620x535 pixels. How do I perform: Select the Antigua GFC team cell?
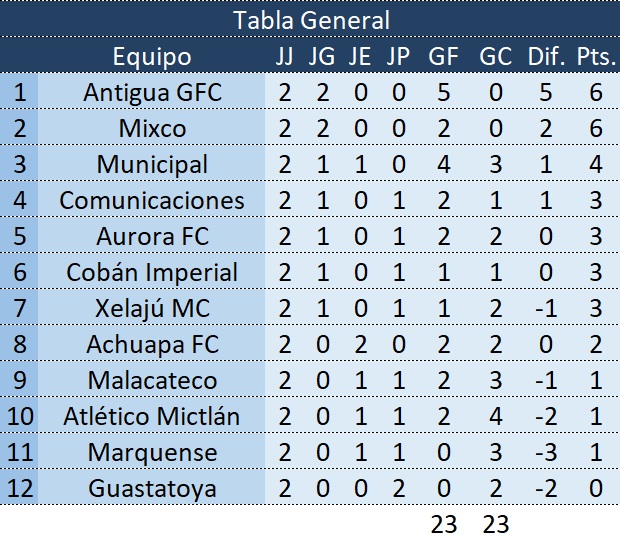152,93
